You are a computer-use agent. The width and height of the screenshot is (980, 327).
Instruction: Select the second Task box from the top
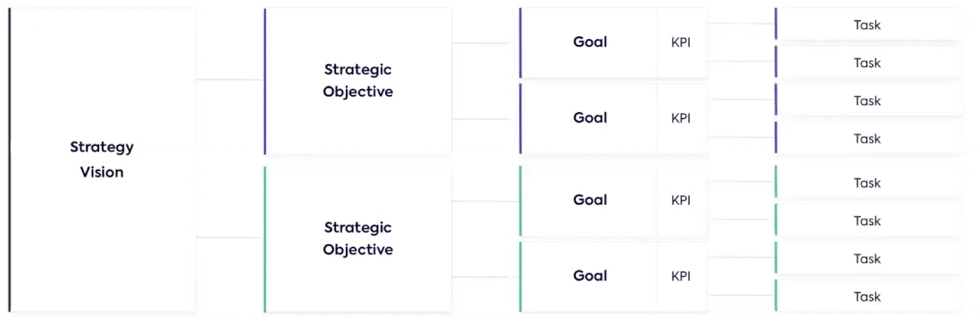pyautogui.click(x=867, y=63)
